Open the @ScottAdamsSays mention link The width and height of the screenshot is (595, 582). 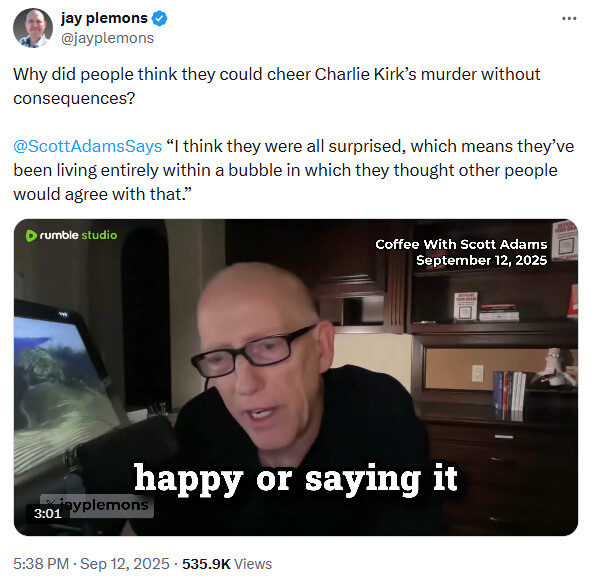[88, 146]
